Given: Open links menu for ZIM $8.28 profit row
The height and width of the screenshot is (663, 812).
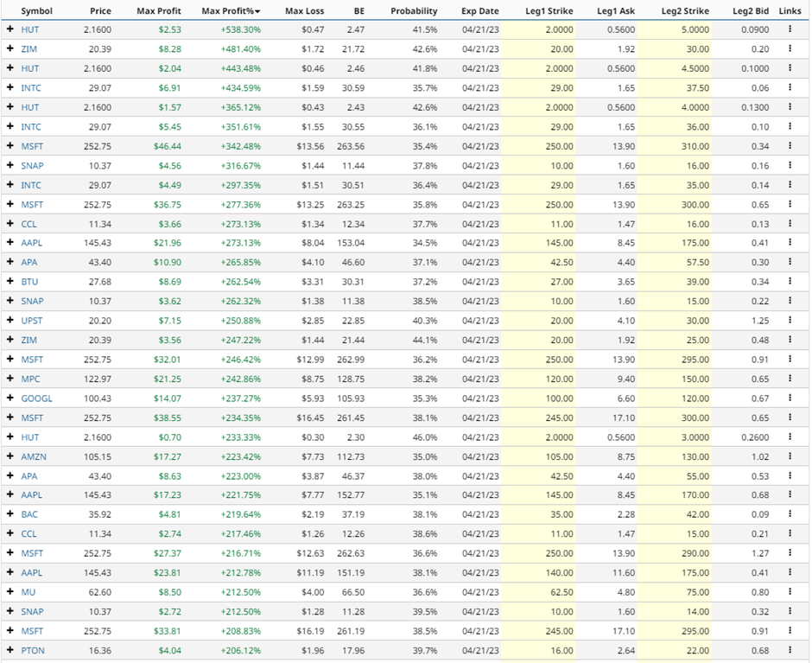Looking at the screenshot, I should click(x=790, y=48).
